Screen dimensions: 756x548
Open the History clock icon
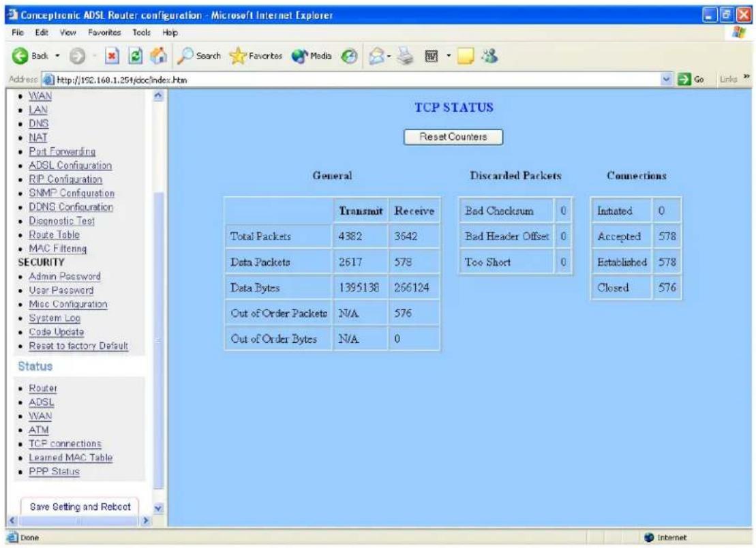pyautogui.click(x=349, y=57)
